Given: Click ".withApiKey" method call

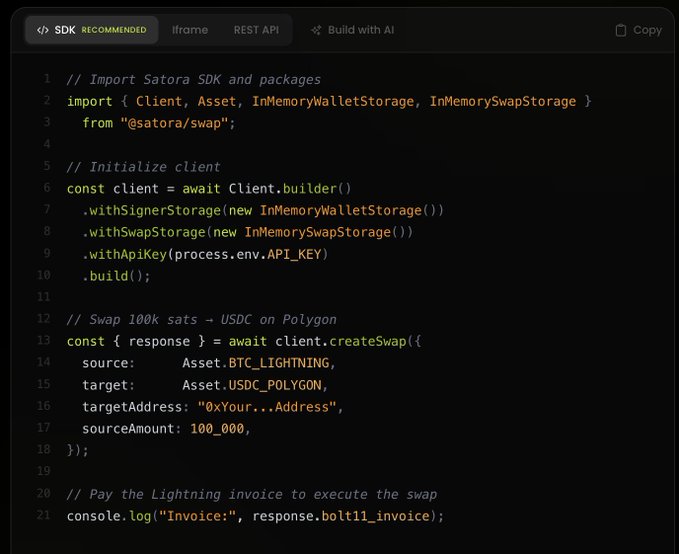Looking at the screenshot, I should click(x=125, y=254).
